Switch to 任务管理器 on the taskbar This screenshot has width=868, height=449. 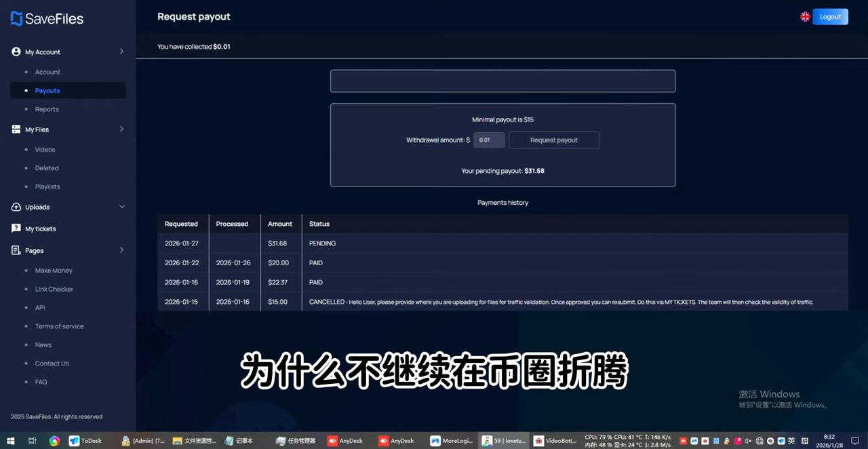click(296, 441)
